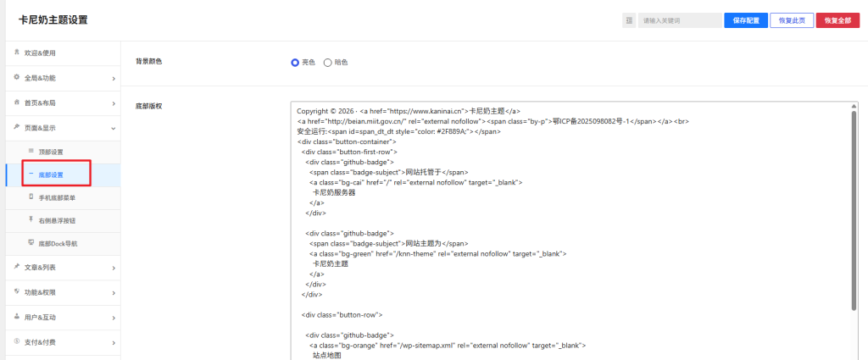The height and width of the screenshot is (360, 868).
Task: Click the blue 保存配置 button
Action: tap(746, 20)
